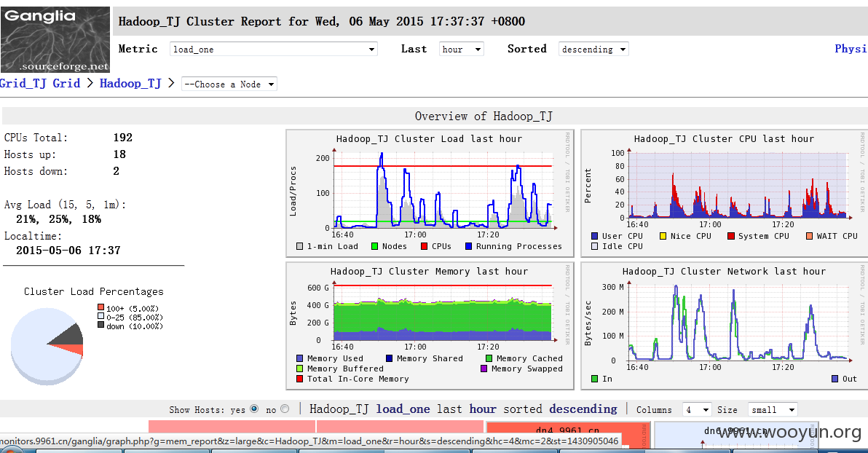Screen dimensions: 868x453
Task: Click the network In legend swatch
Action: tap(594, 379)
